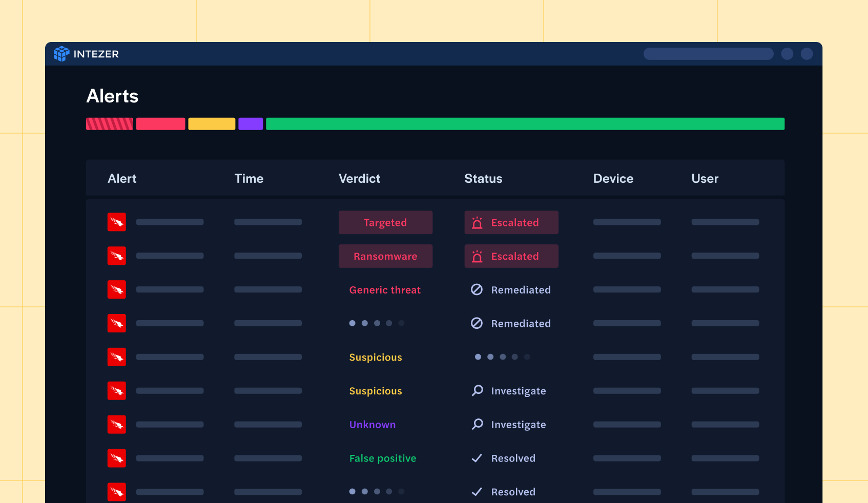Screen dimensions: 868x503
Task: Sort by the Status column header
Action: tap(483, 179)
